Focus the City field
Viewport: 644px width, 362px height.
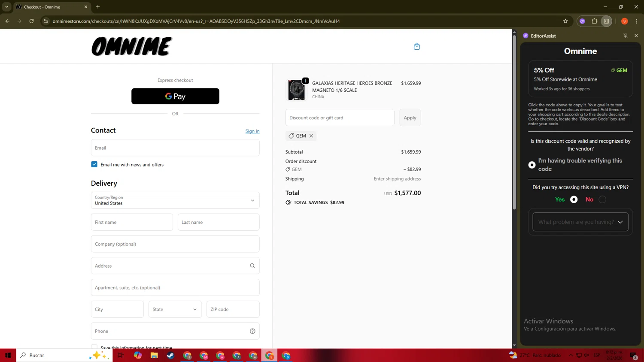click(x=117, y=309)
